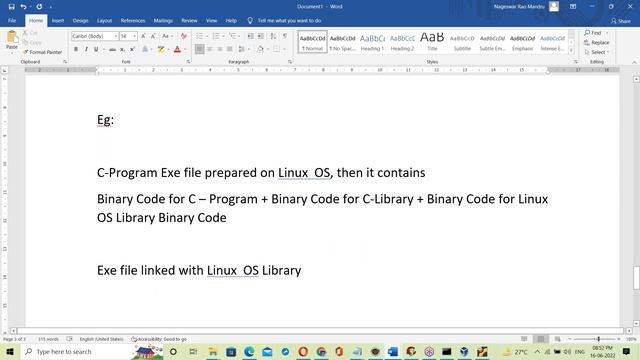640x360 pixels.
Task: Click the Windows taskbar search box
Action: point(92,351)
